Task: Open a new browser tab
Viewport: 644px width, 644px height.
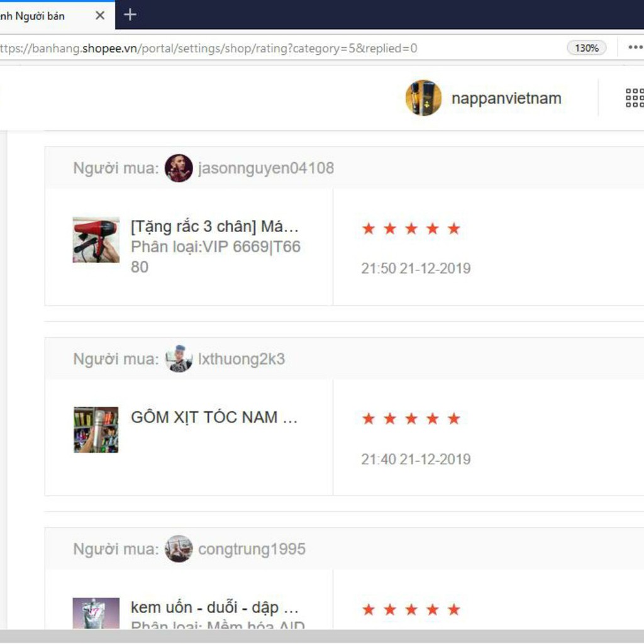Action: (130, 14)
